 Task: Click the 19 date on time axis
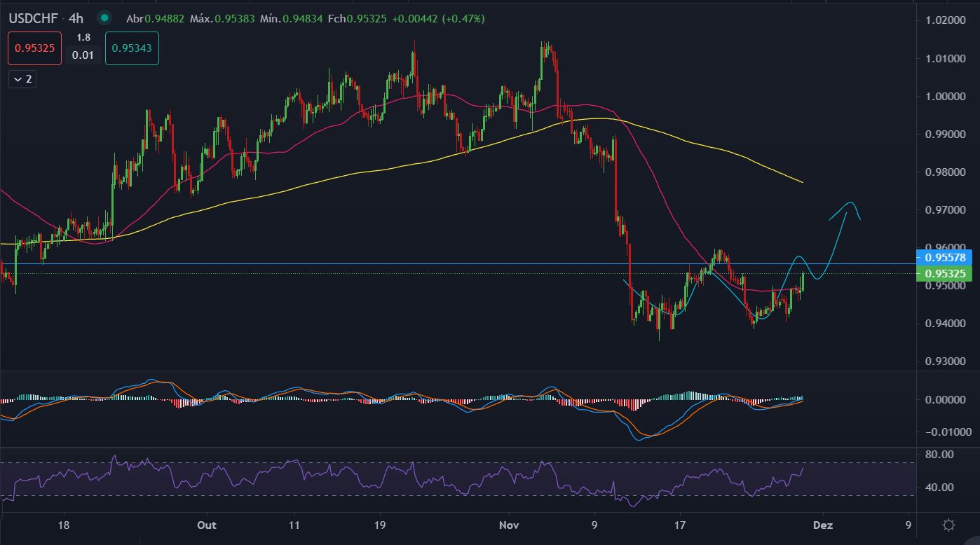[380, 525]
